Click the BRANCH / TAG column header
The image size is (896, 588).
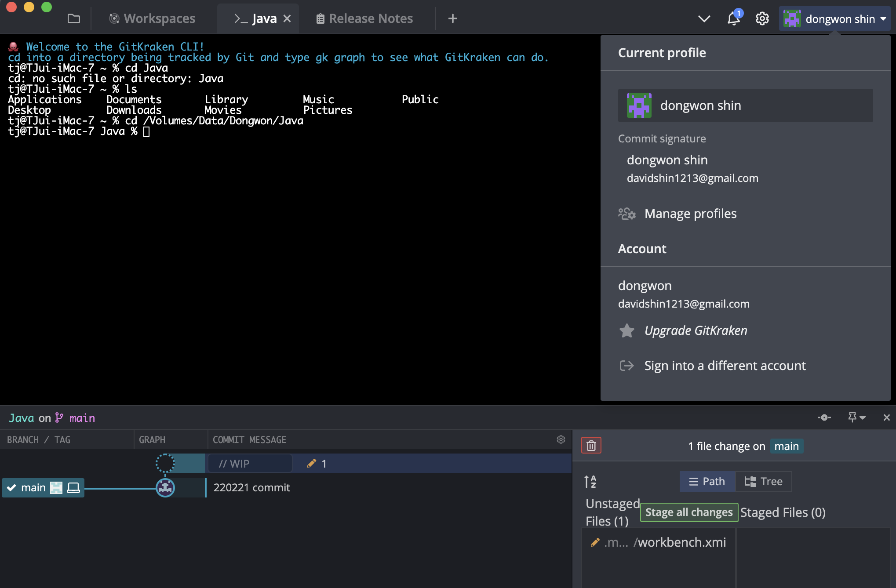click(x=39, y=439)
